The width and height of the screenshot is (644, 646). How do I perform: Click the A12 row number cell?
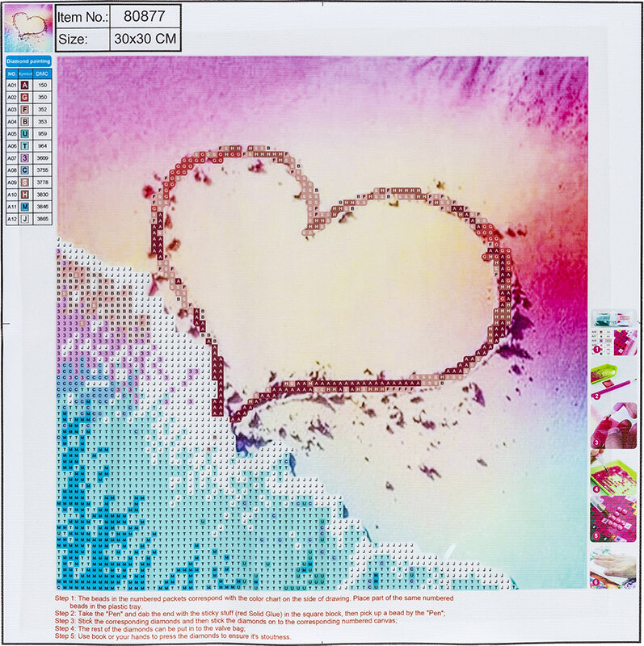click(11, 218)
